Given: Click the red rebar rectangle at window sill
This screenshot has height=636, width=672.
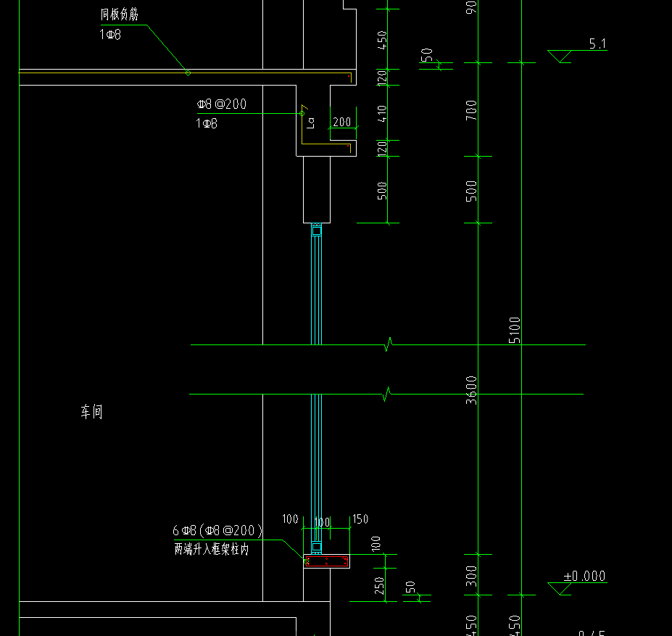Looking at the screenshot, I should point(326,561).
